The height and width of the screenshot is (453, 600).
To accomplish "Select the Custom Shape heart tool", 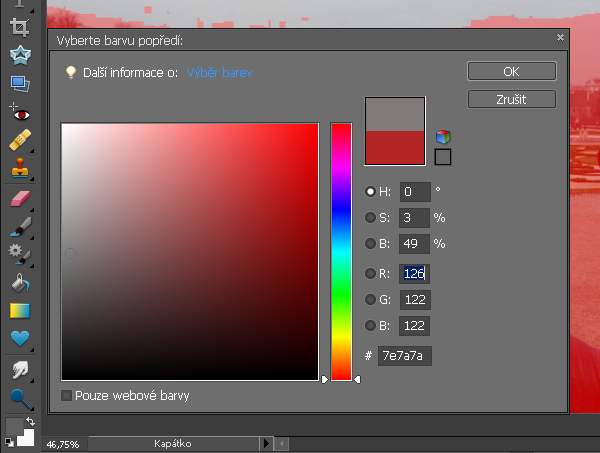I will point(19,339).
